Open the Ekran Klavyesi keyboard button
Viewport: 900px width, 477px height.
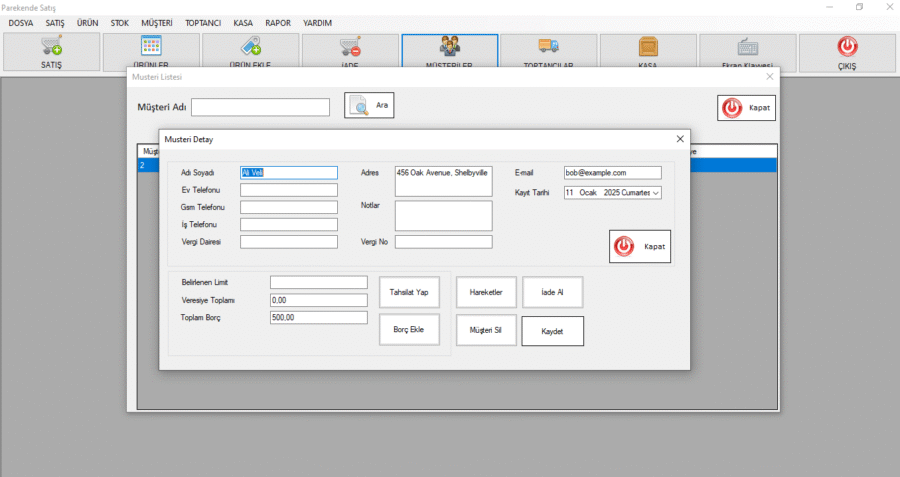[748, 51]
